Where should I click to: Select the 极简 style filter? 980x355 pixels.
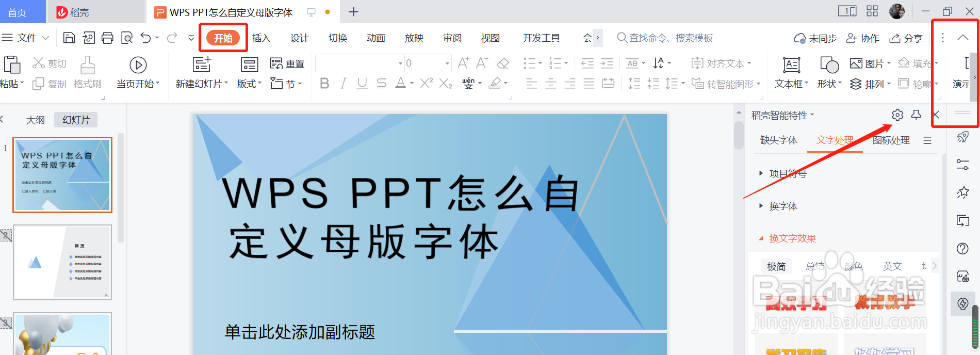point(776,266)
